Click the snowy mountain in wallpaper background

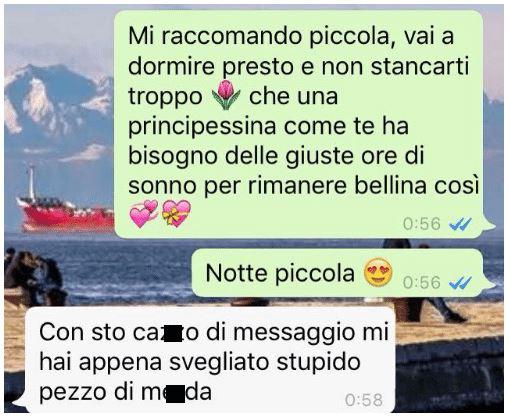point(57,100)
